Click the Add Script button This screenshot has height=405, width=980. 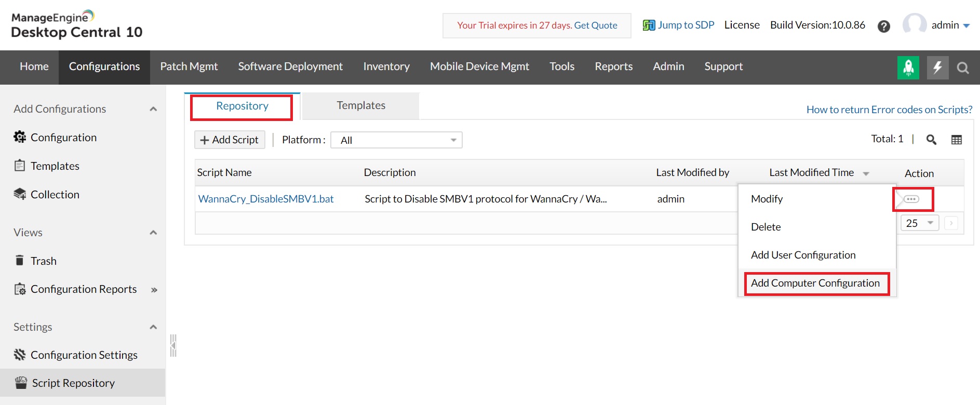[x=230, y=140]
